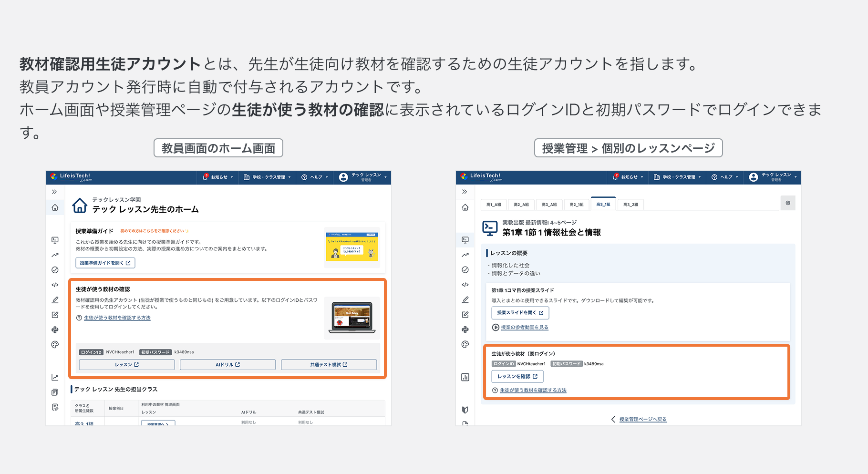Viewport: 868px width, 474px height.
Task: Click the 生徒が使う教材を確認する方法 link on the lesson page screenshot
Action: tap(533, 390)
